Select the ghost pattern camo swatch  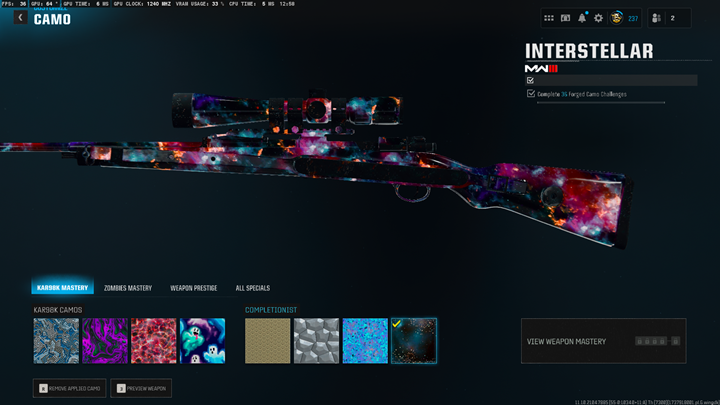(202, 341)
